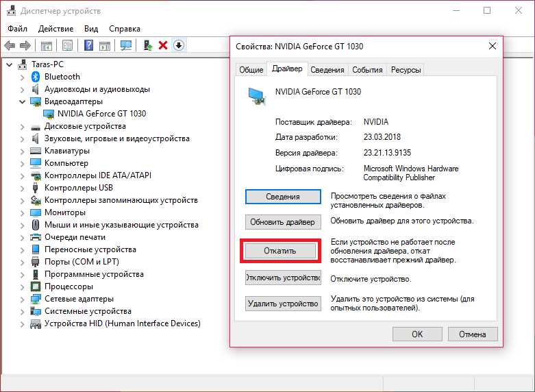Viewport: 535px width, 392px height.
Task: Expand the Компьютер category
Action: [23, 164]
